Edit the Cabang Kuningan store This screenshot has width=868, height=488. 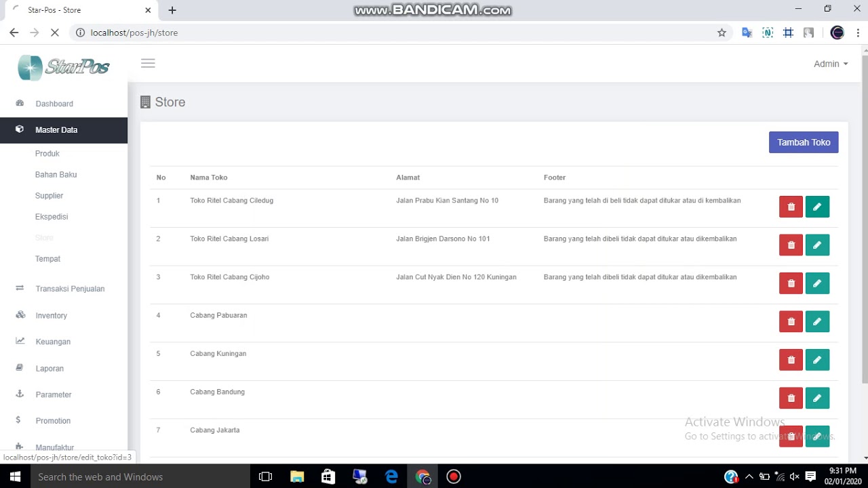tap(817, 360)
